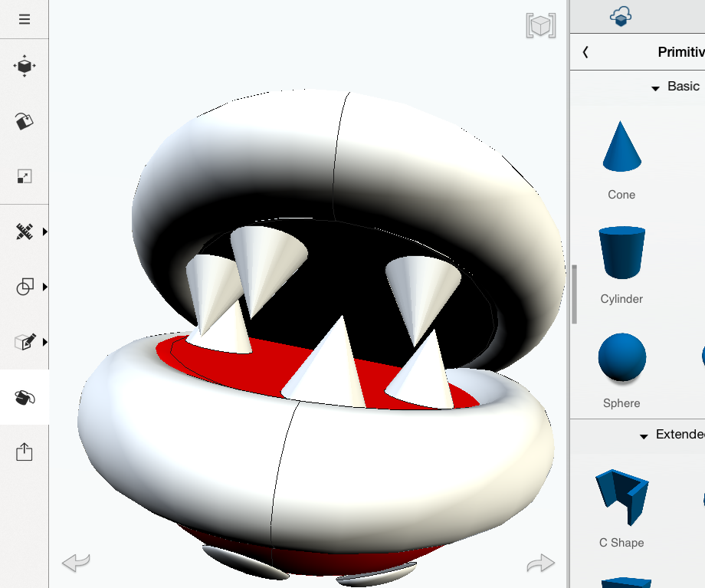Click the view orientation cube icon
Viewport: 705px width, 588px height.
(540, 25)
